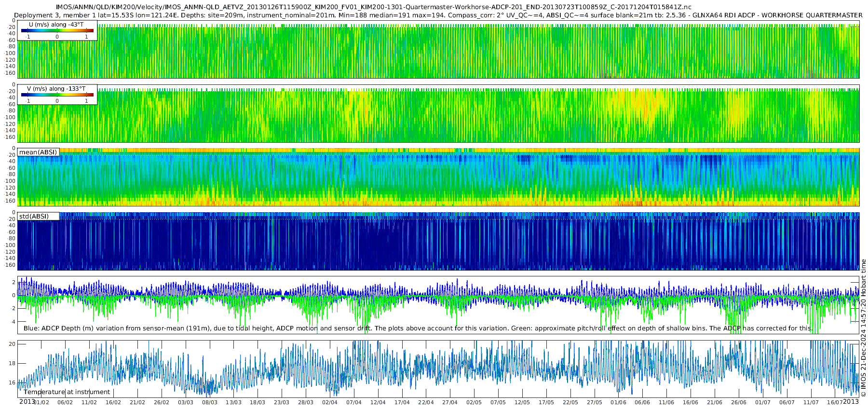Click the '2013' year label beside 16/07

click(851, 402)
